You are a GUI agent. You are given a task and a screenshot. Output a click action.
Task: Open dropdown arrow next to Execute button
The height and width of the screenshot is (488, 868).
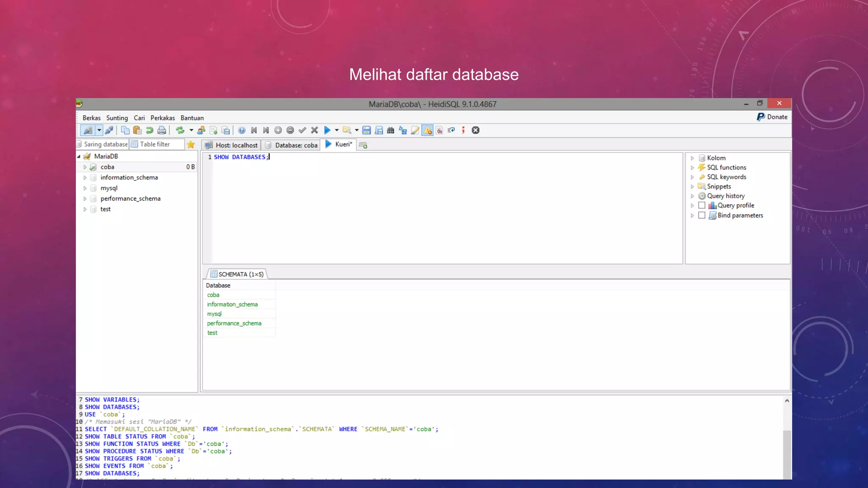(337, 130)
